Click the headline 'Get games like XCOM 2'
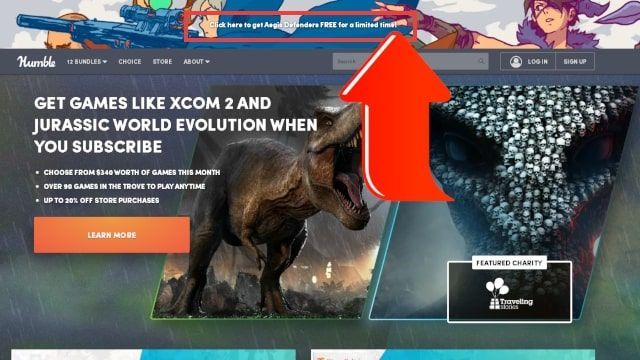Image resolution: width=640 pixels, height=360 pixels. 176,125
